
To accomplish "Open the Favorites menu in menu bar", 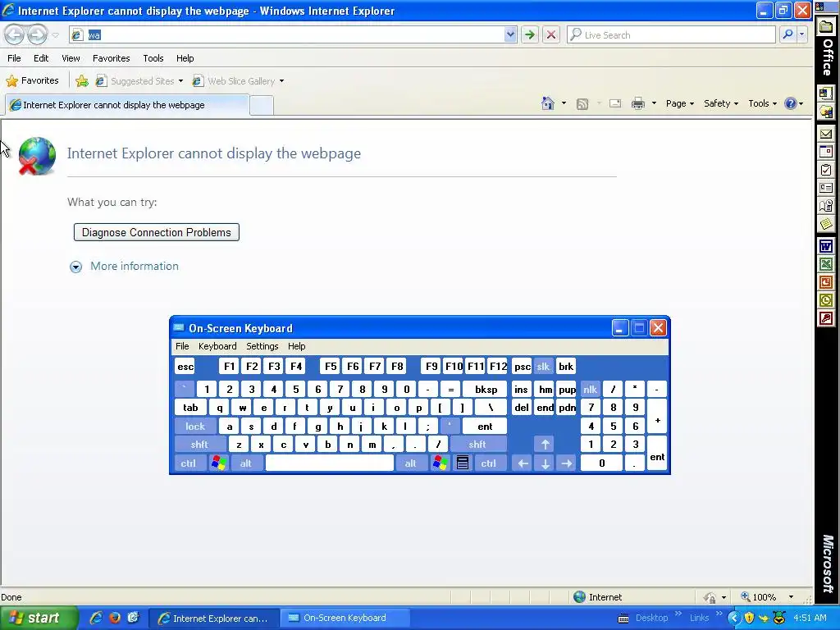I will point(111,58).
